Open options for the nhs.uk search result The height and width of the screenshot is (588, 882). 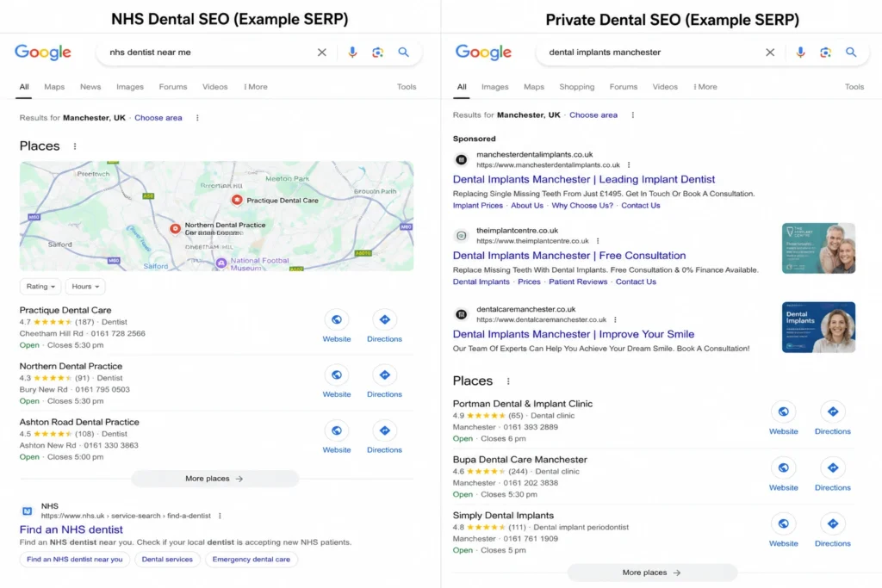220,516
